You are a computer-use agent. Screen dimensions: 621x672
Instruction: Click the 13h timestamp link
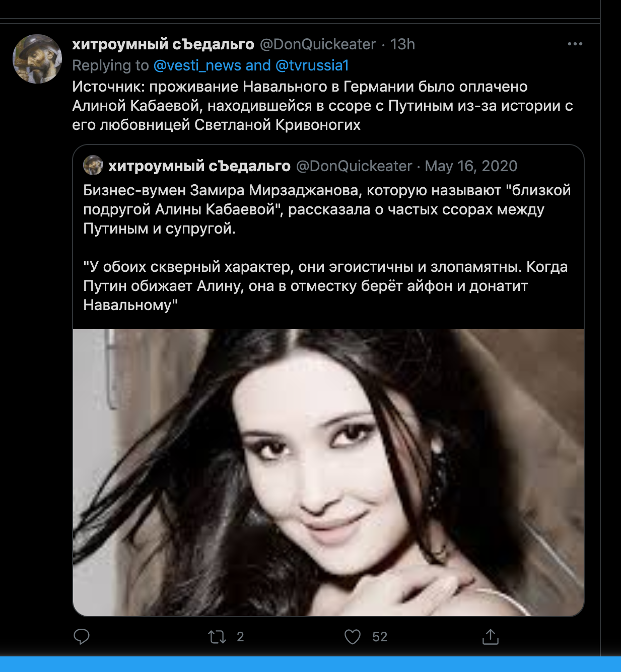tap(403, 44)
